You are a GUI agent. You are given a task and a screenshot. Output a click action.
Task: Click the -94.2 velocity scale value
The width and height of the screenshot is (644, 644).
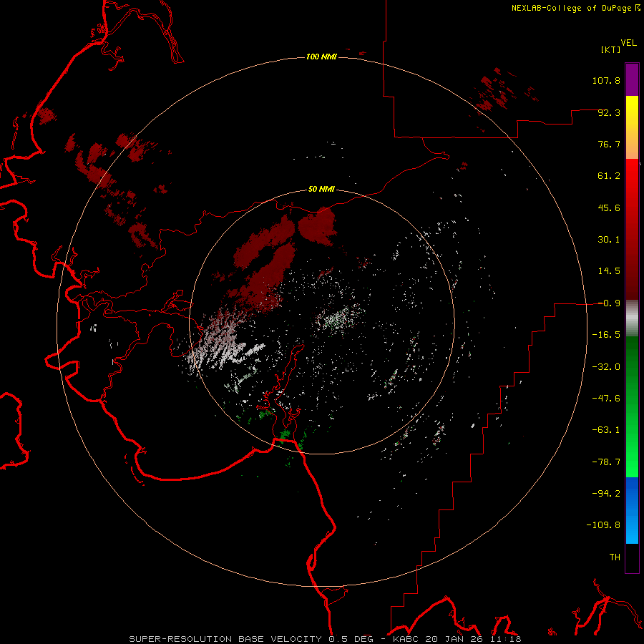coord(606,494)
